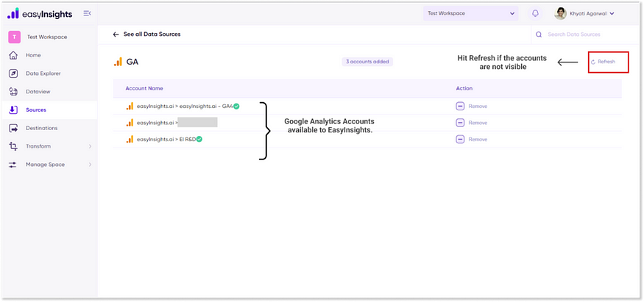Expand the Manage Space submenu
The image size is (644, 302).
coord(90,165)
